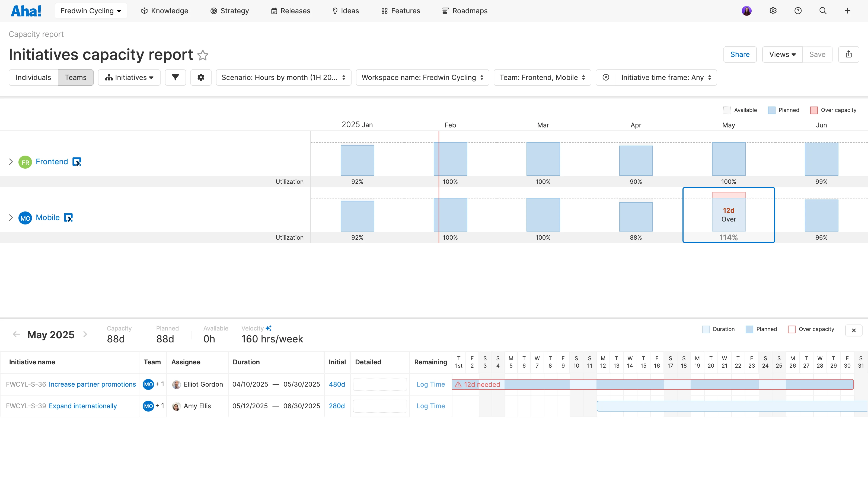Click Log Time for Increase partner promotions

(430, 384)
